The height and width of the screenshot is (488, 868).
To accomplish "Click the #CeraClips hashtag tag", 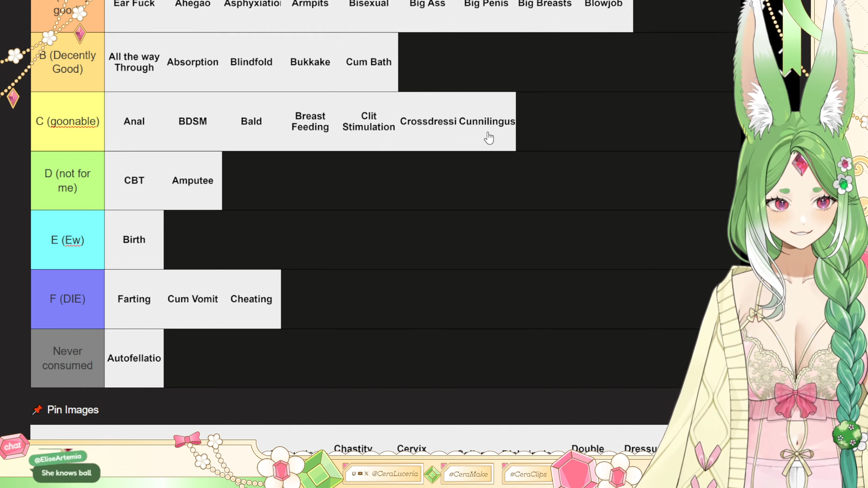I will pyautogui.click(x=528, y=474).
